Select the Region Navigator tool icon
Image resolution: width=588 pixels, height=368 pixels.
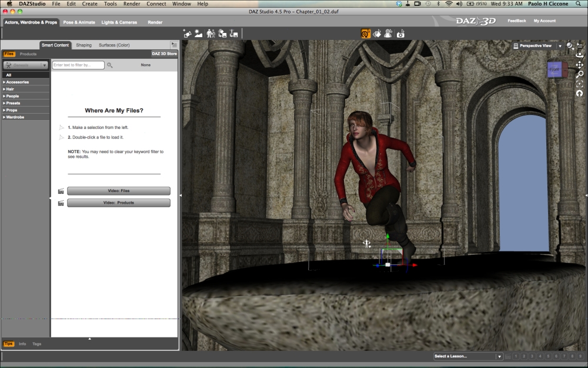click(388, 34)
